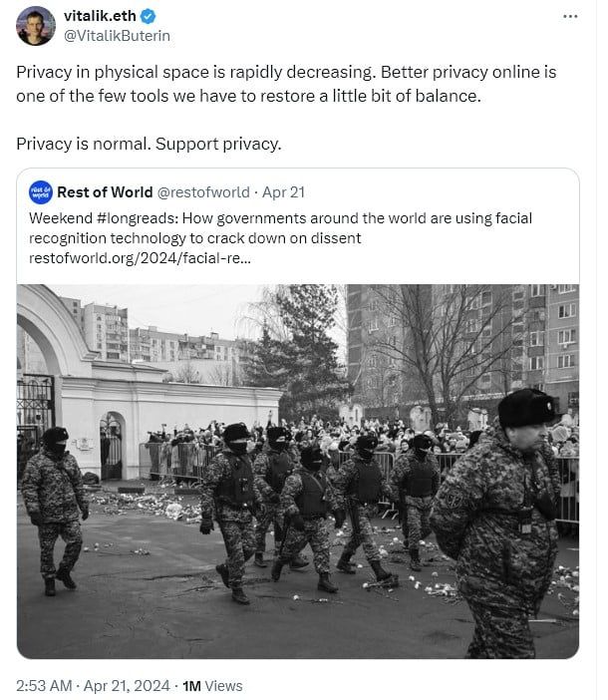Viewport: 608px width, 700px height.
Task: Open the restofworld.org/2024/facial-re… link
Action: (x=140, y=258)
